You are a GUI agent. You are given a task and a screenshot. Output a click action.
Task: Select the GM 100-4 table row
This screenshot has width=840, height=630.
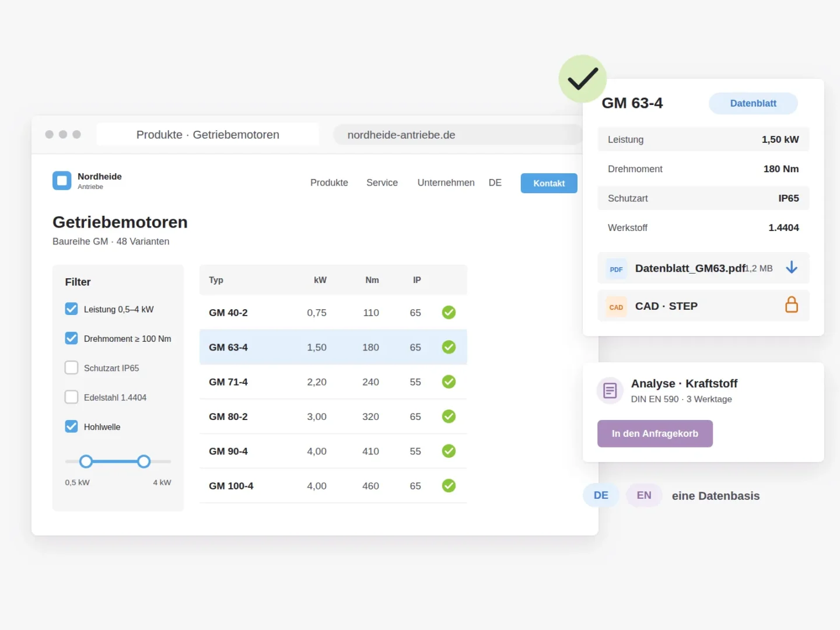(333, 486)
